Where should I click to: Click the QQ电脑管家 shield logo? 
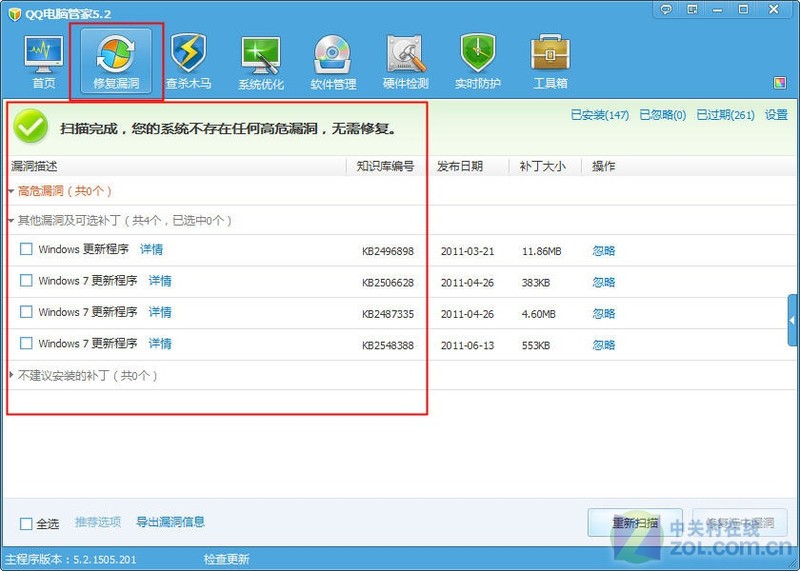tap(14, 14)
